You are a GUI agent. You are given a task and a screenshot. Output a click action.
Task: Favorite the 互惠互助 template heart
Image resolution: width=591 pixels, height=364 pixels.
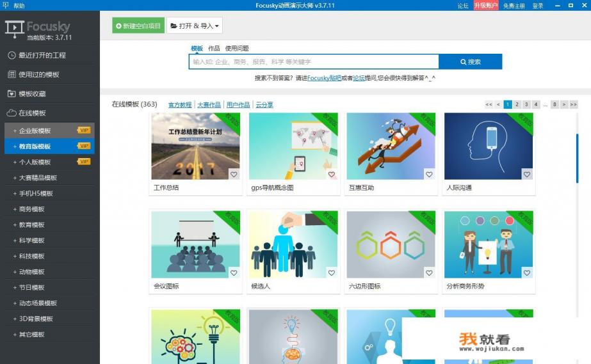point(429,175)
